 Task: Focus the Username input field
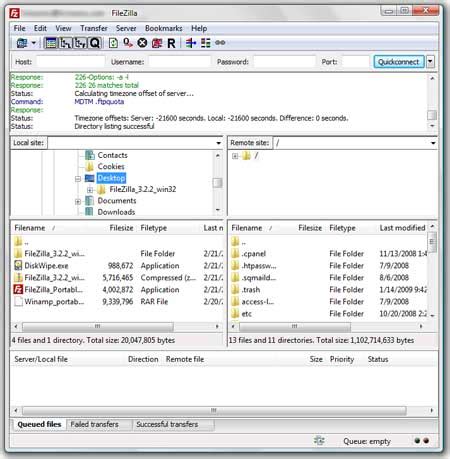[x=179, y=62]
